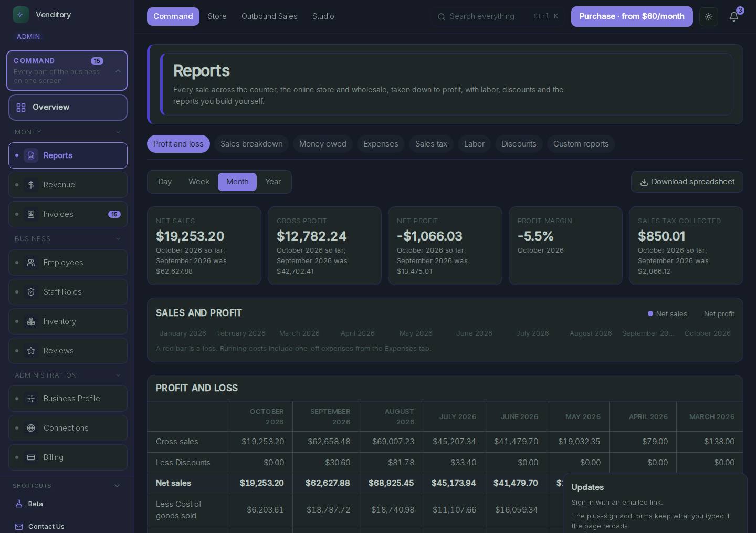
Task: Click the Staff Roles shield icon
Action: pos(31,292)
